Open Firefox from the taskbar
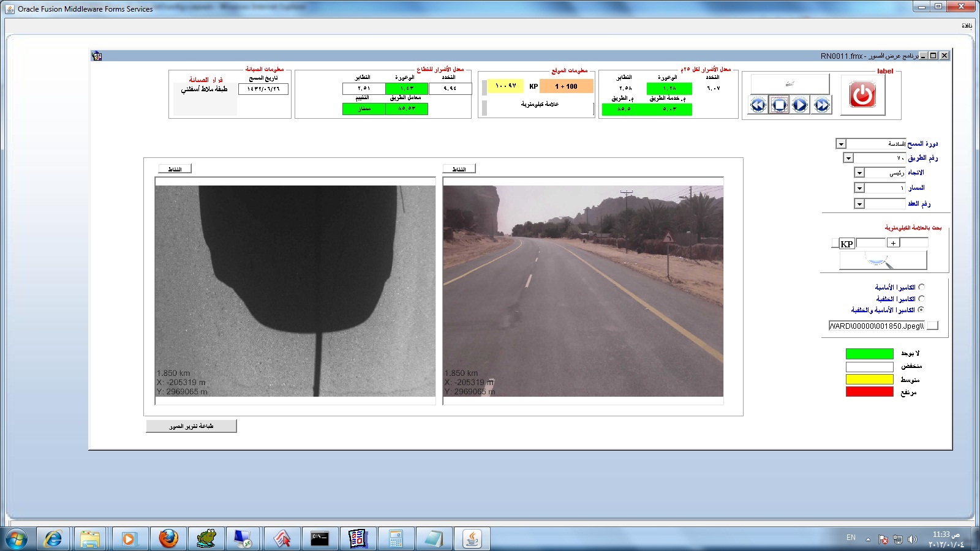980x551 pixels. click(168, 539)
